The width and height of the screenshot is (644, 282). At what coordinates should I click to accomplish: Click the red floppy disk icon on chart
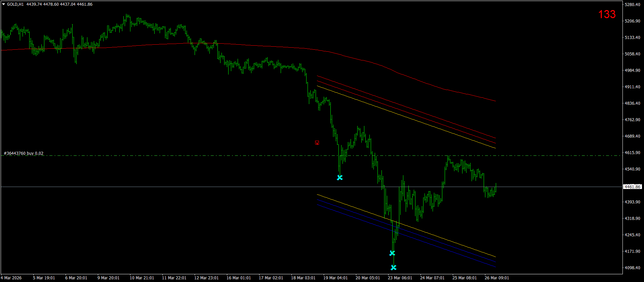[x=317, y=143]
